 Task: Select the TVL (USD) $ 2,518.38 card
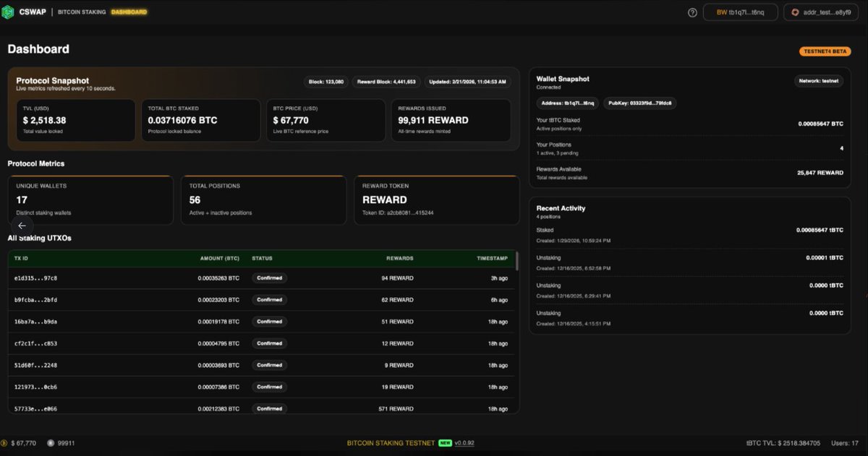[x=76, y=121]
